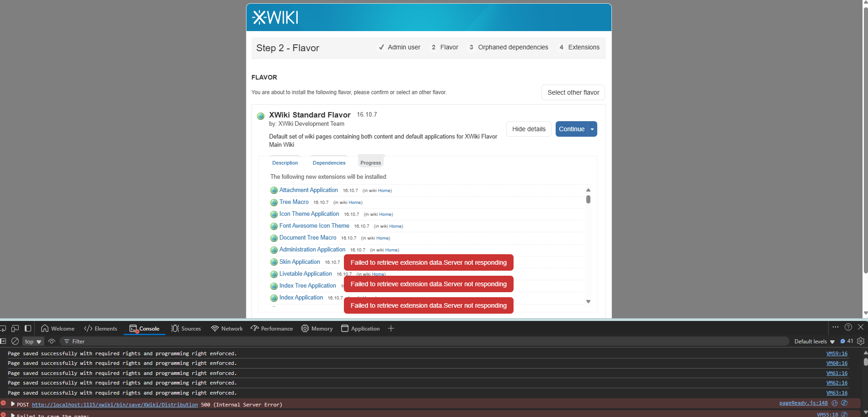Open the Administration Application link
Screen dimensions: 868x417
(x=312, y=250)
